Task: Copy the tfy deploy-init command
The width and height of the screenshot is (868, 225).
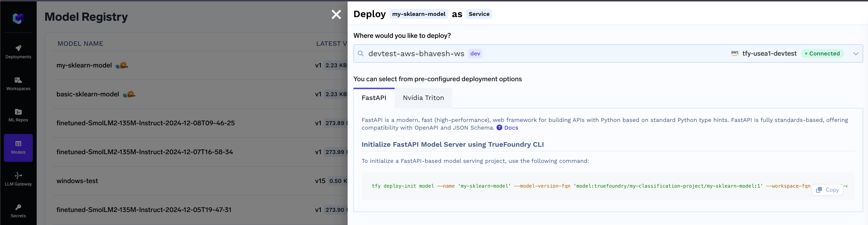Action: 827,190
